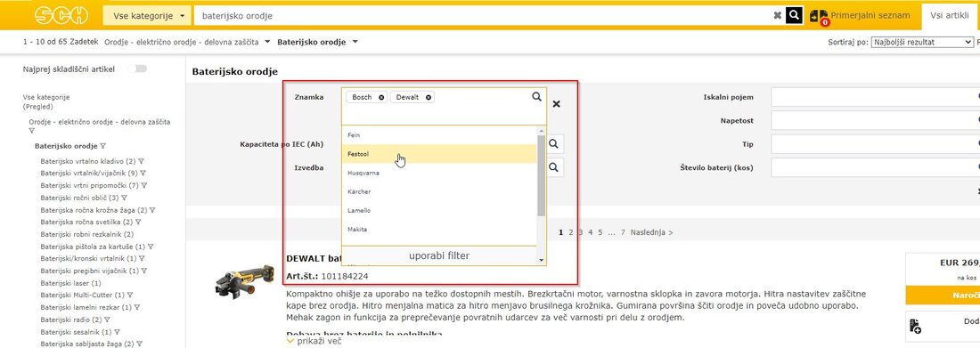Click Naslednja next page link
Screen dimensions: 980x348
tap(651, 232)
